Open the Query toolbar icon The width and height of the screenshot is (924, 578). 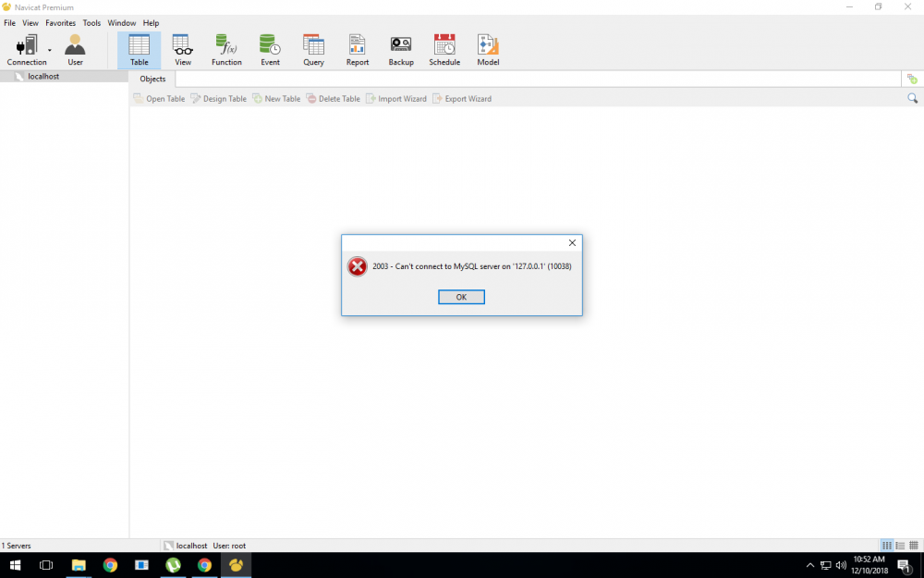coord(313,50)
